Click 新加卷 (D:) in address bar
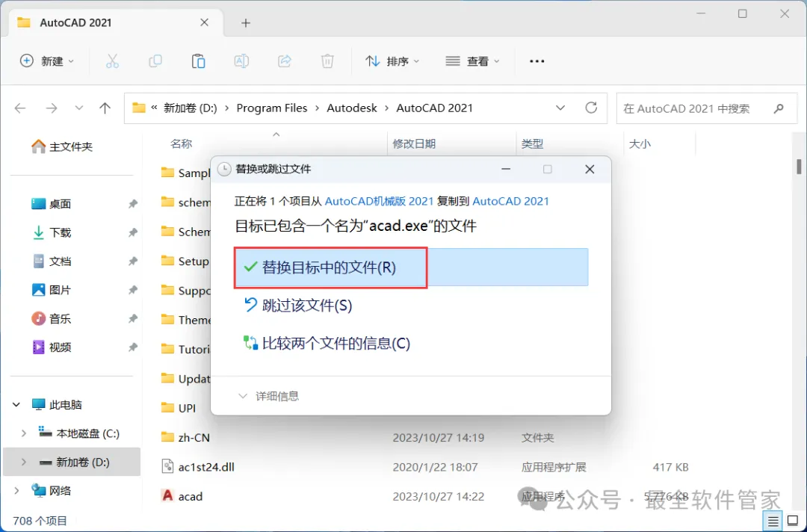 click(x=190, y=108)
